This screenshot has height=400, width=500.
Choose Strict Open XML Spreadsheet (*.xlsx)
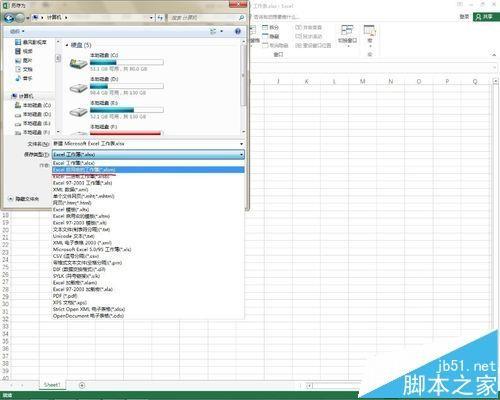click(x=148, y=309)
